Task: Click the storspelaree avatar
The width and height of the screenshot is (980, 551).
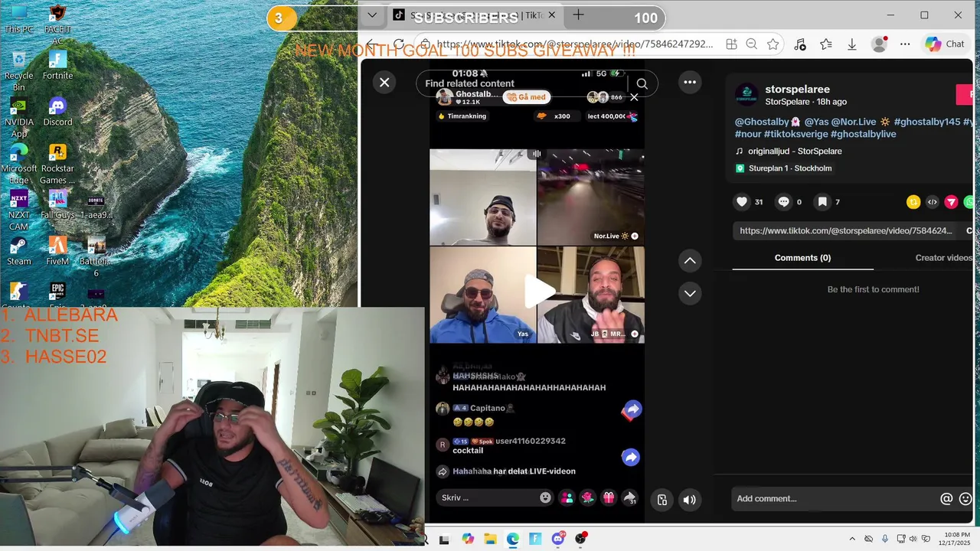Action: [746, 95]
